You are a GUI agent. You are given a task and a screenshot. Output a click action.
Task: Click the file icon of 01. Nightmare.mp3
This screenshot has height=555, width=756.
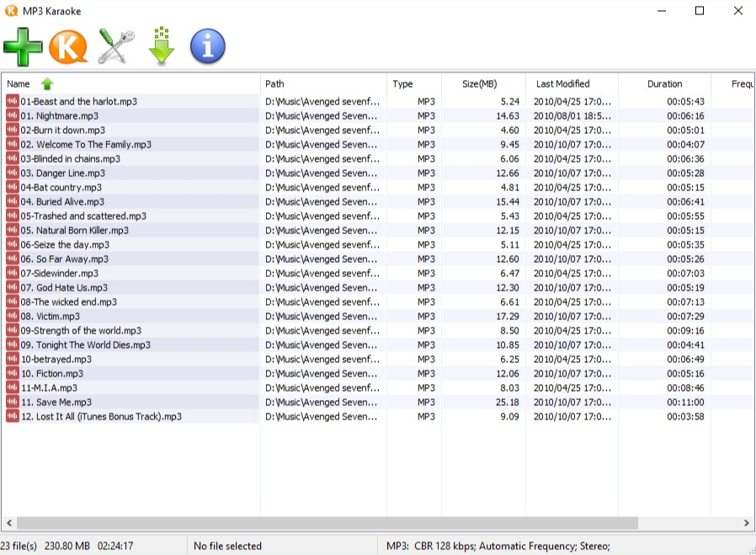[12, 115]
